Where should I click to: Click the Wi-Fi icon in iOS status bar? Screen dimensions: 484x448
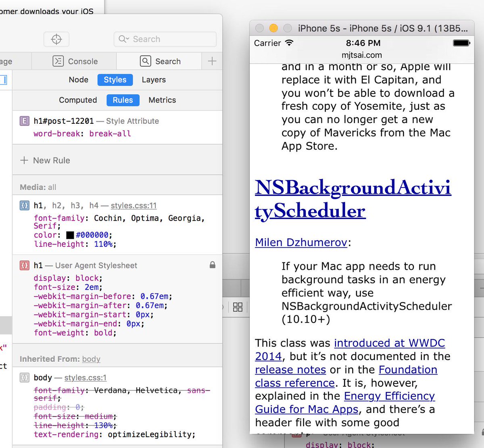coord(289,43)
